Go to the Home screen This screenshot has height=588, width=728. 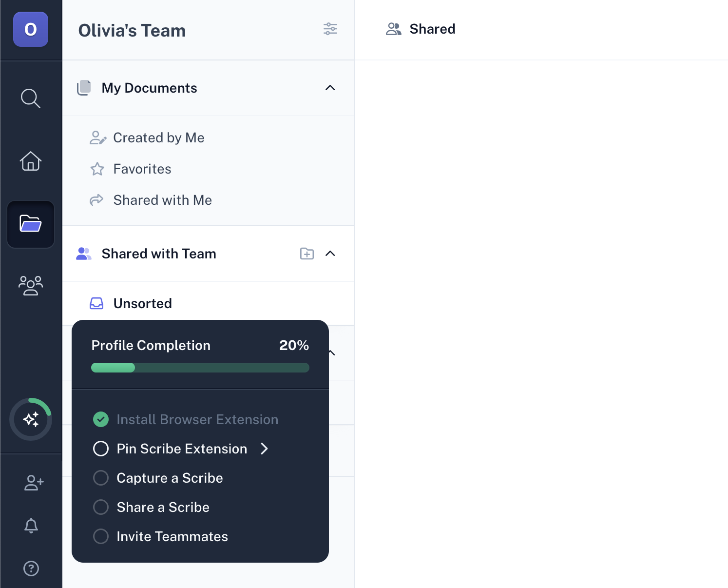tap(31, 161)
